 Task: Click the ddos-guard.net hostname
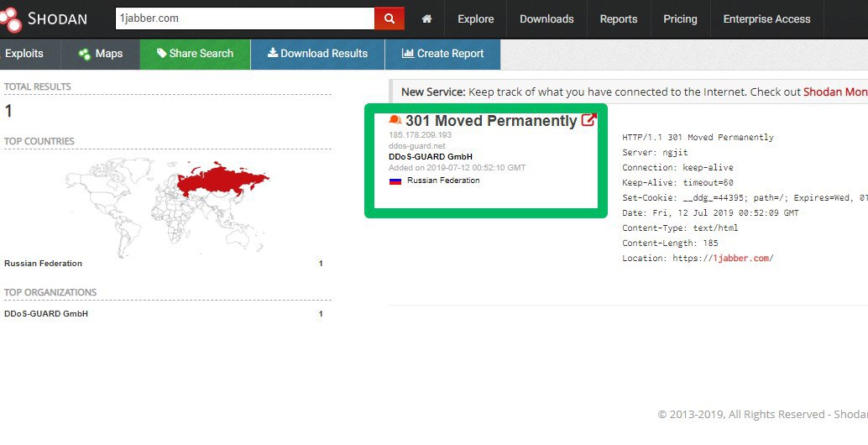pos(417,145)
